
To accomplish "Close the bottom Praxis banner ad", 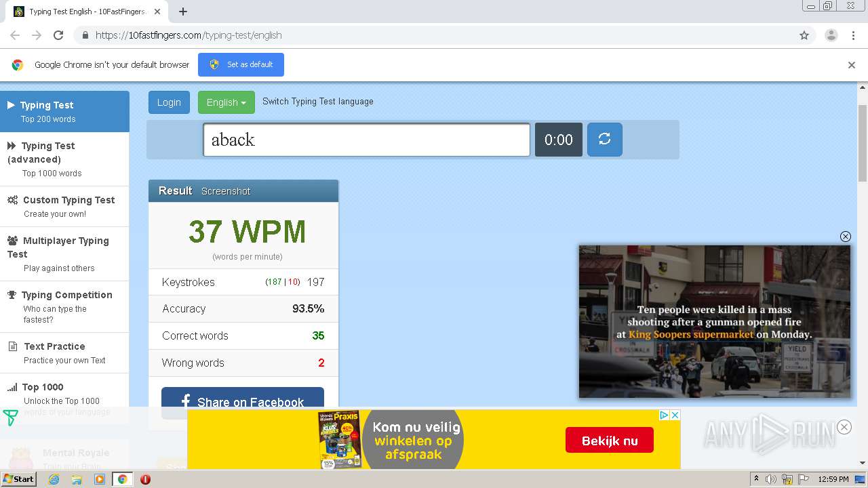I will (x=675, y=415).
